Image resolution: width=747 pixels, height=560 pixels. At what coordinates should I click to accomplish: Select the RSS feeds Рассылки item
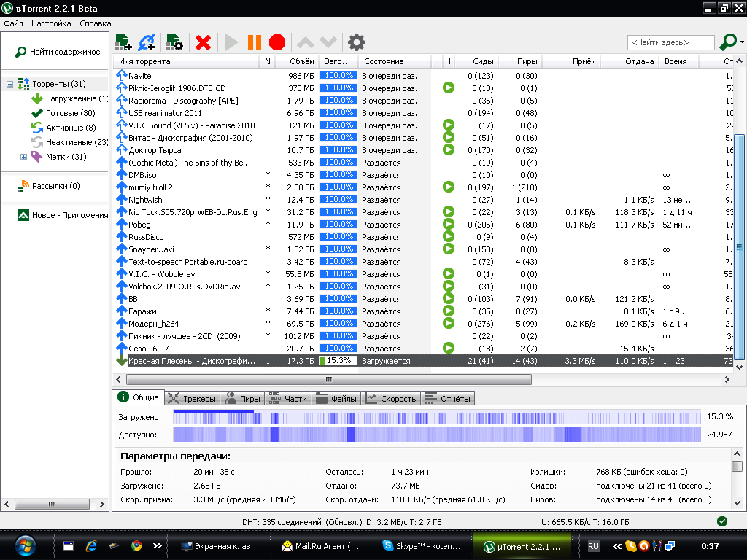pyautogui.click(x=55, y=186)
